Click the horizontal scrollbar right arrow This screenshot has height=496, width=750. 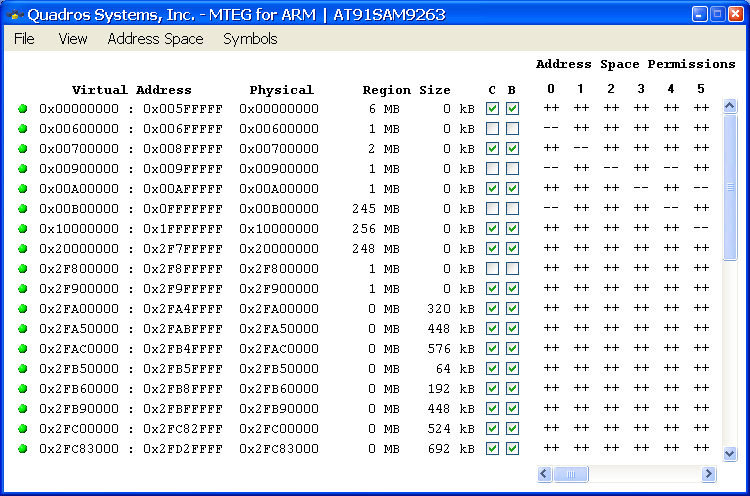point(709,474)
